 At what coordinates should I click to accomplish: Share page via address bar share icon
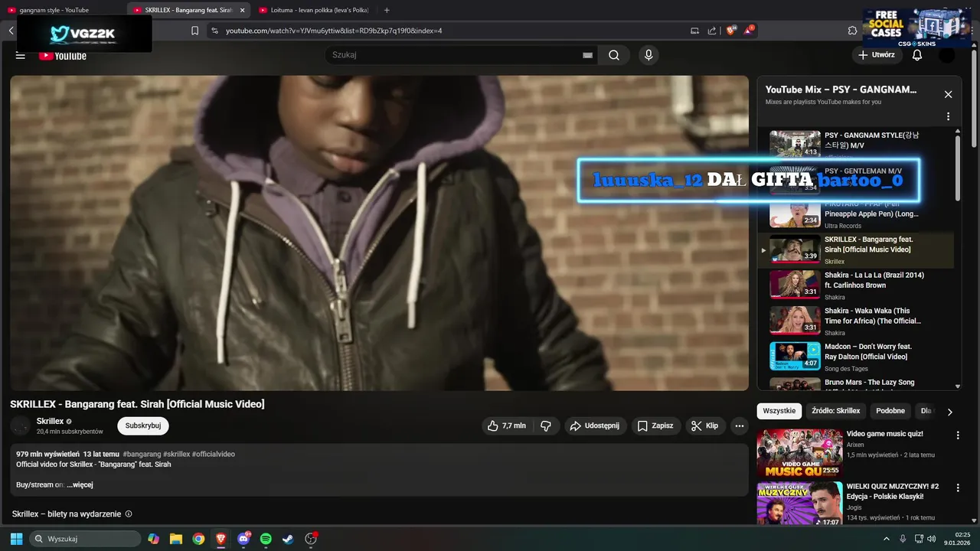tap(712, 31)
